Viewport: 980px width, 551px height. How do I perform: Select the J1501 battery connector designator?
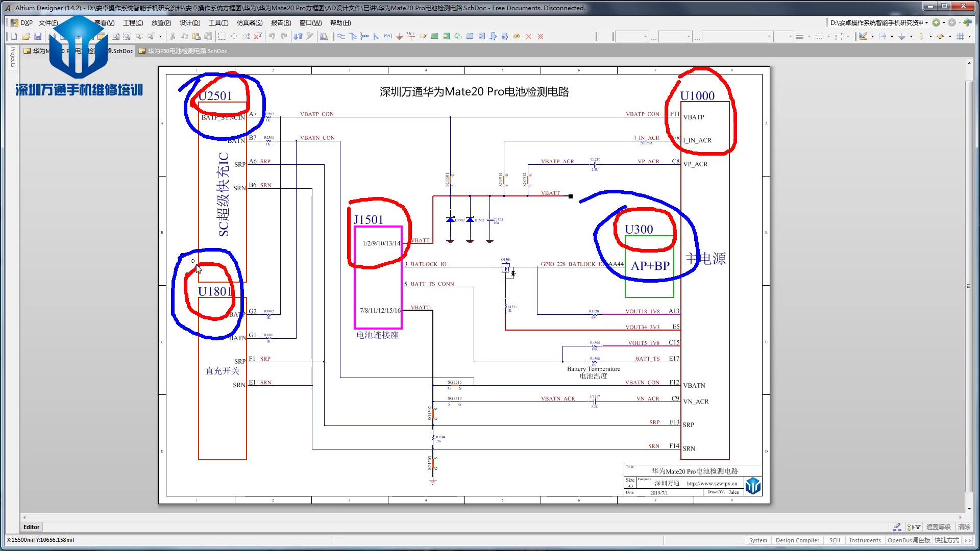368,220
